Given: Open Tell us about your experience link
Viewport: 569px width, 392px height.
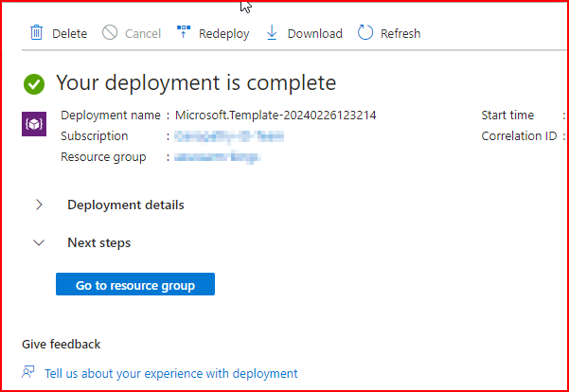Looking at the screenshot, I should pyautogui.click(x=171, y=373).
